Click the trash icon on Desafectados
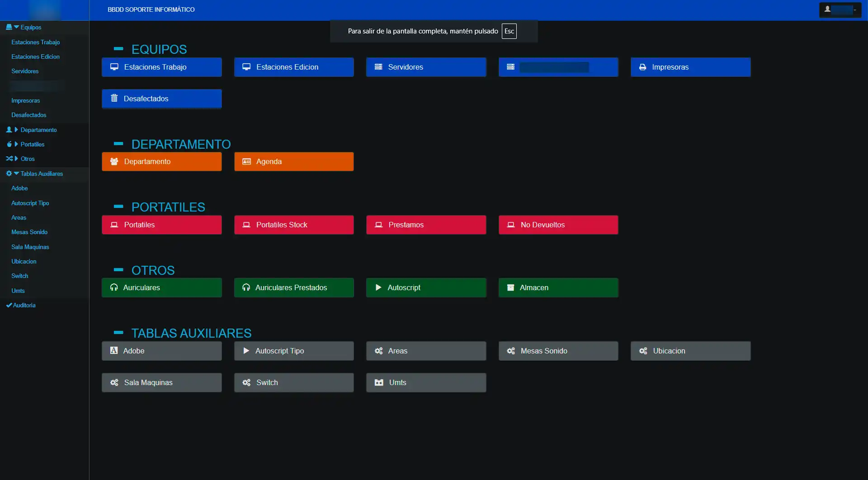The height and width of the screenshot is (480, 868). tap(114, 98)
